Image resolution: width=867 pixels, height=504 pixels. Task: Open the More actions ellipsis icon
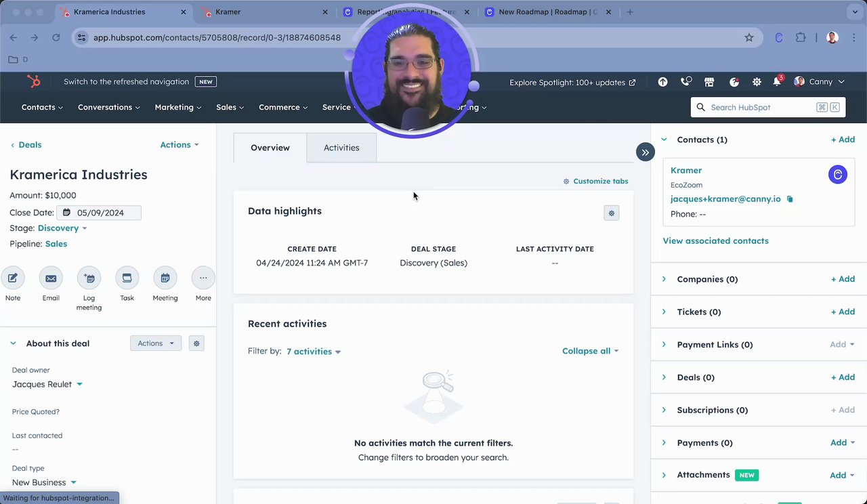coord(203,278)
